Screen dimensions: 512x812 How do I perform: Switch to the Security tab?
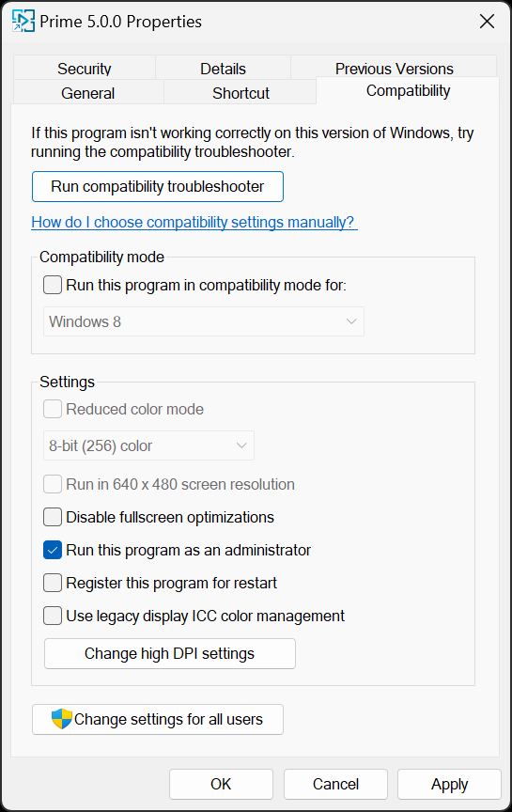85,68
